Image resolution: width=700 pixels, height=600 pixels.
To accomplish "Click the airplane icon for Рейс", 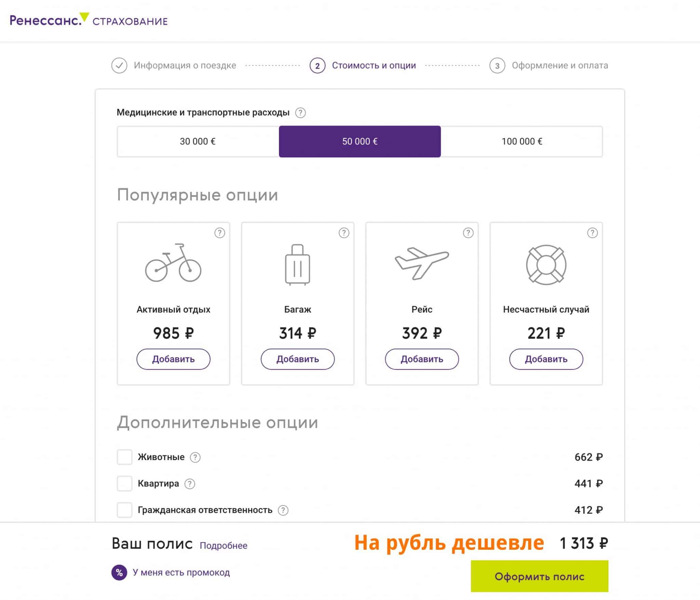I will click(x=422, y=263).
